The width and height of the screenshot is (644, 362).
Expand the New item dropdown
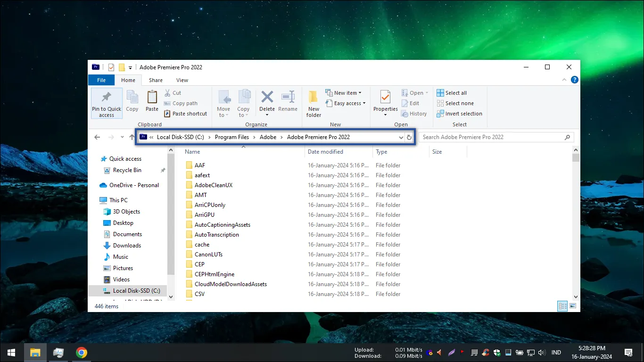[x=360, y=93]
